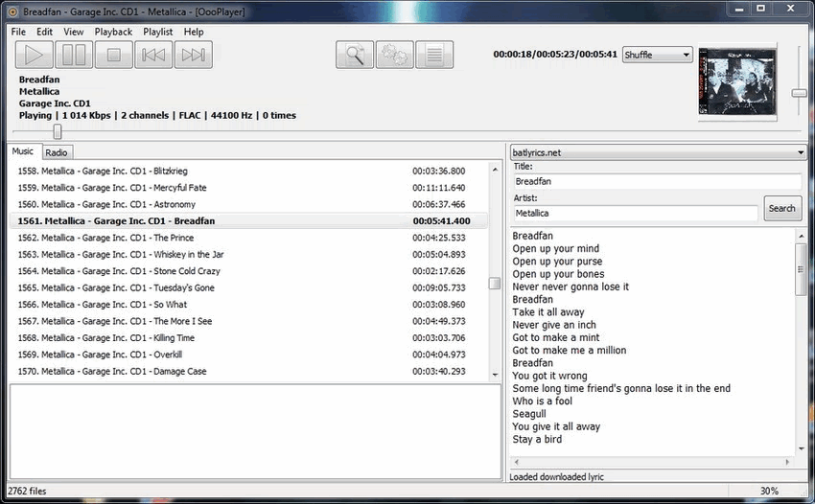The height and width of the screenshot is (504, 815).
Task: Open the Help menu
Action: [194, 32]
